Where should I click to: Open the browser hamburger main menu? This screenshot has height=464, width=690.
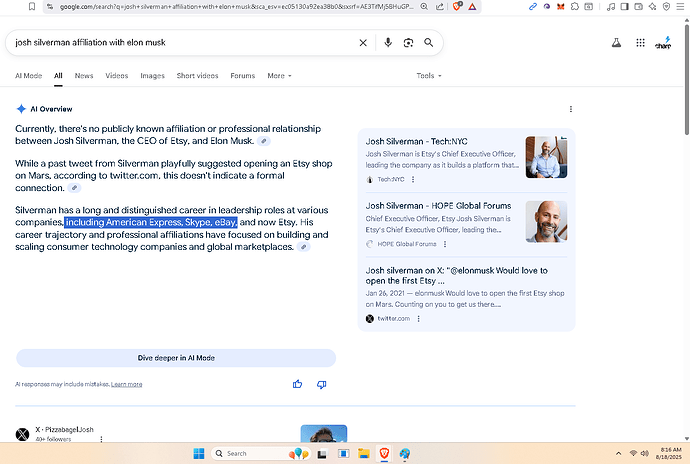[680, 7]
